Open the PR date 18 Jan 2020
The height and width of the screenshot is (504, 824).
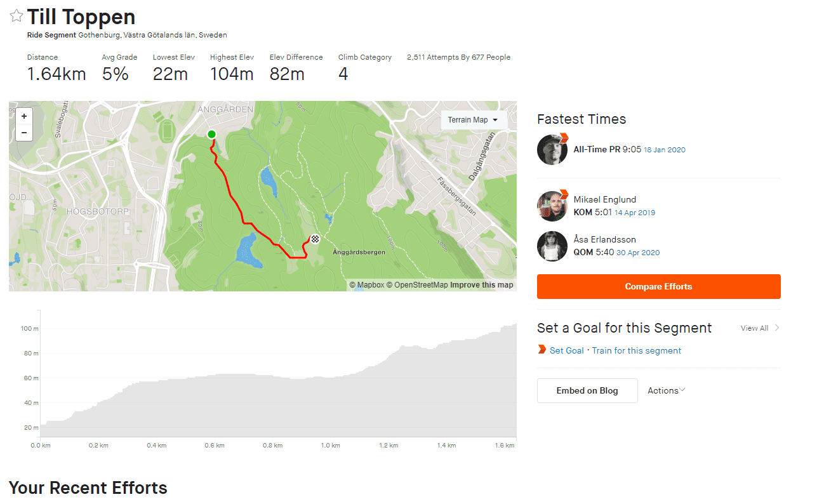[664, 150]
